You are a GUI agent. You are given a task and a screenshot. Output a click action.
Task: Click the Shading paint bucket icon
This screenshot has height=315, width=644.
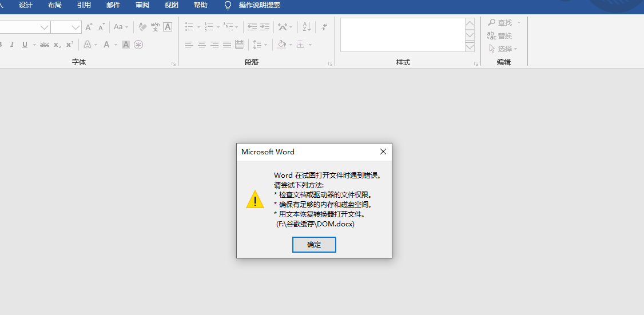281,45
